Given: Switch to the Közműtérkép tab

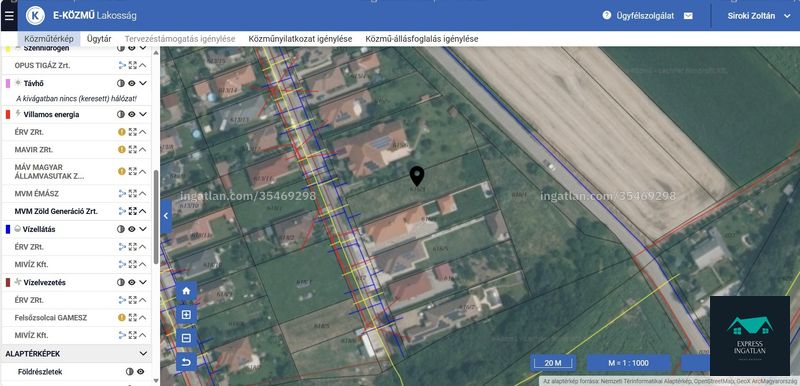Looking at the screenshot, I should tap(49, 39).
